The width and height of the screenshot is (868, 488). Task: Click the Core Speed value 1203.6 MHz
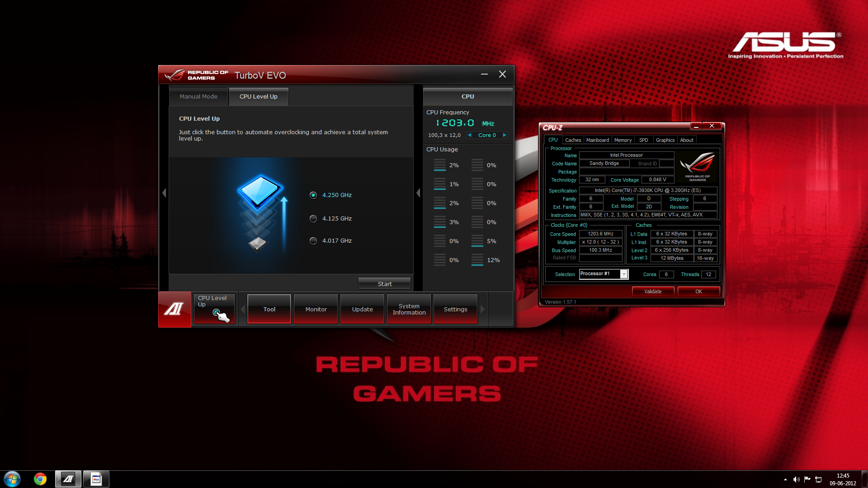click(600, 234)
